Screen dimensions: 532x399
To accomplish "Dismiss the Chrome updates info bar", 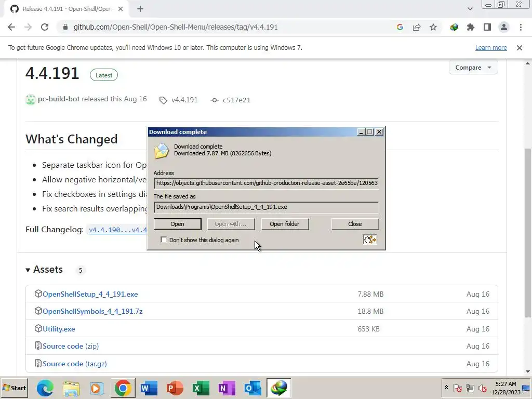I will click(x=520, y=48).
